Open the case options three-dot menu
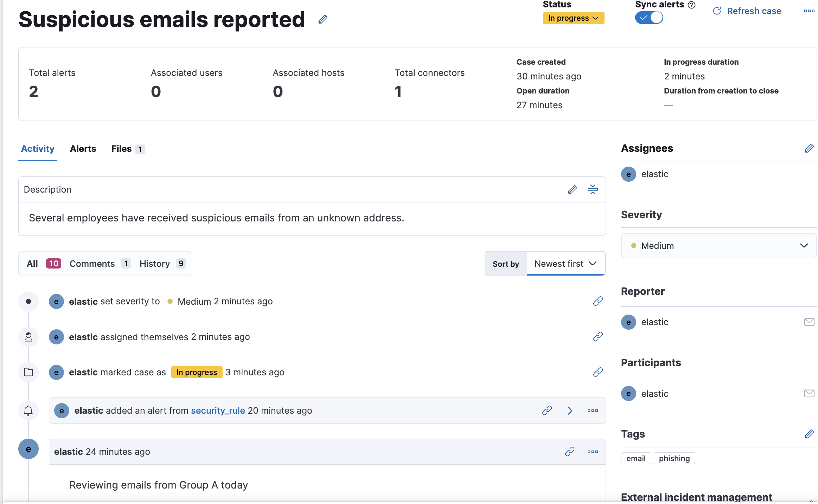 [x=809, y=11]
